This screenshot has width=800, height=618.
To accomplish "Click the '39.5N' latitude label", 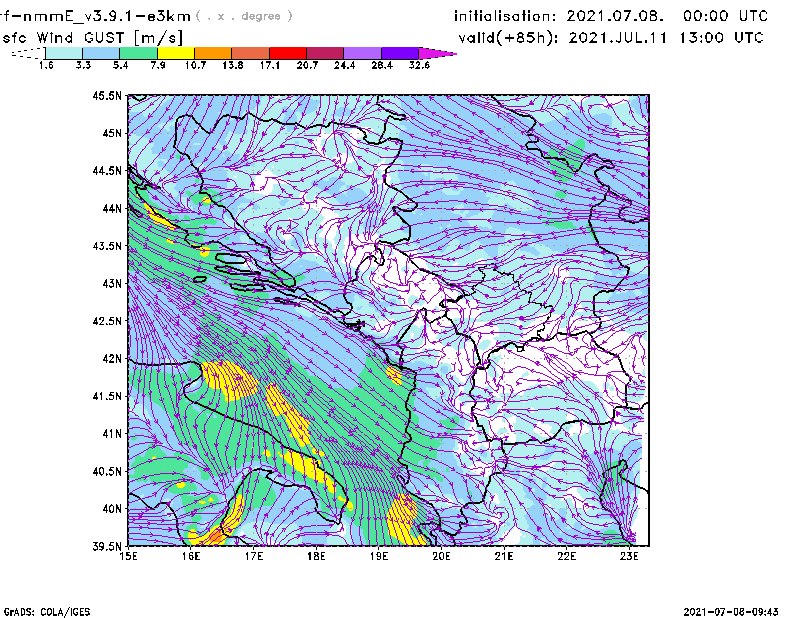I will pos(107,547).
